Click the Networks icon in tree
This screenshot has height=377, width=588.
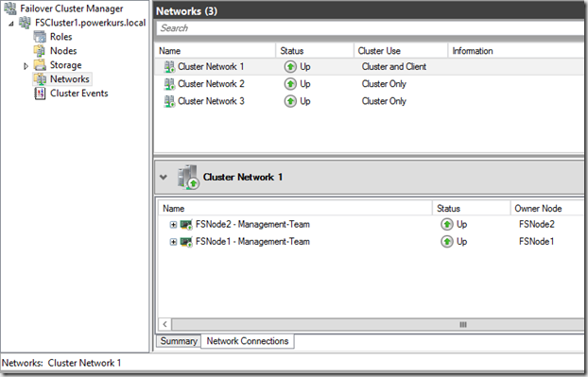point(40,79)
